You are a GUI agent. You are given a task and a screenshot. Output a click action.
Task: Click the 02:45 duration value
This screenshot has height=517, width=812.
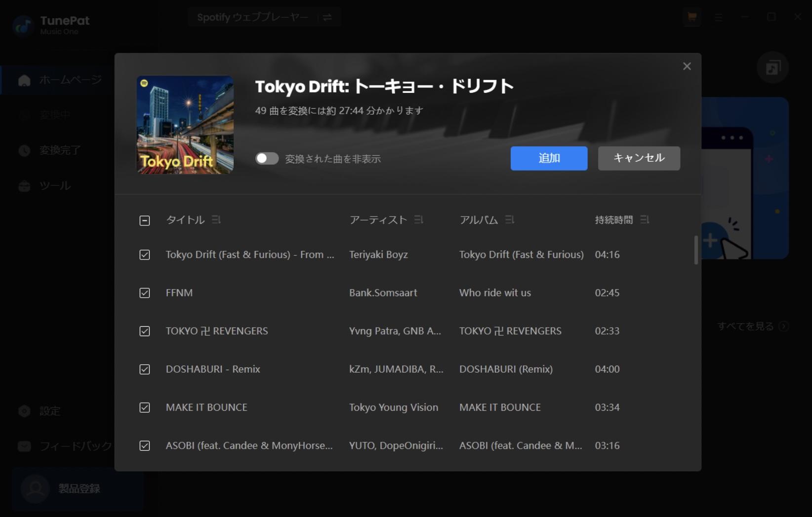(x=607, y=293)
